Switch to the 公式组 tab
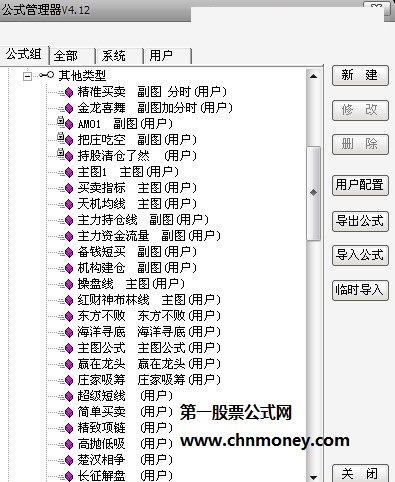The image size is (395, 482). [24, 54]
